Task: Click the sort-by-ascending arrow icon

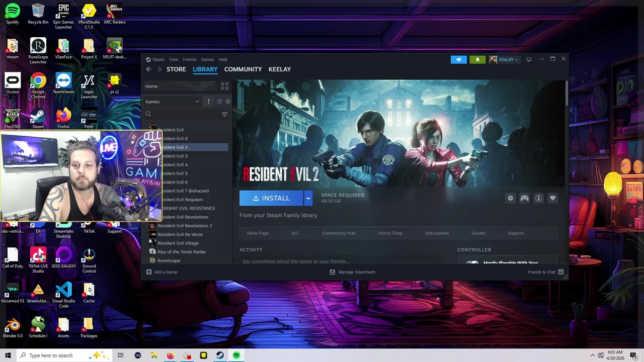Action: [208, 102]
